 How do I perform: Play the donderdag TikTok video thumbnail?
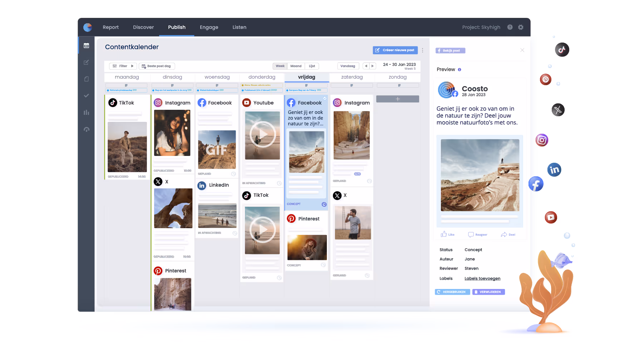coord(262,230)
